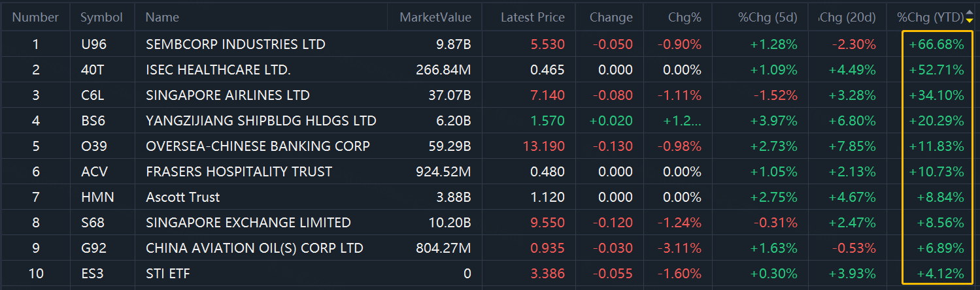This screenshot has width=980, height=290.
Task: Sort by Chg% column header
Action: (x=685, y=18)
